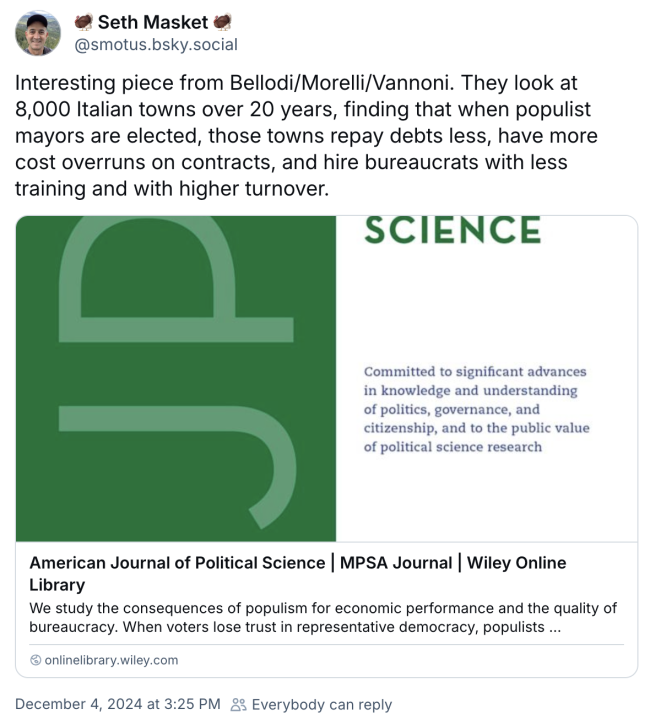Click the SCIENCE heading in preview image
Viewport: 650px width, 725px height.
point(452,230)
